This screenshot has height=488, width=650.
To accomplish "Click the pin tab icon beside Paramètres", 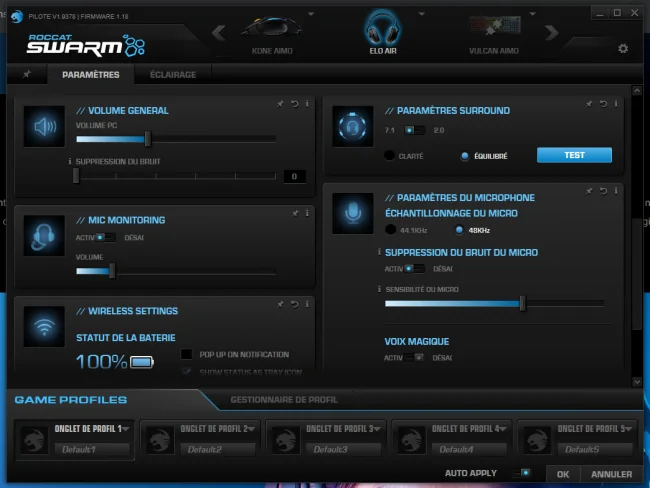I will pos(27,74).
